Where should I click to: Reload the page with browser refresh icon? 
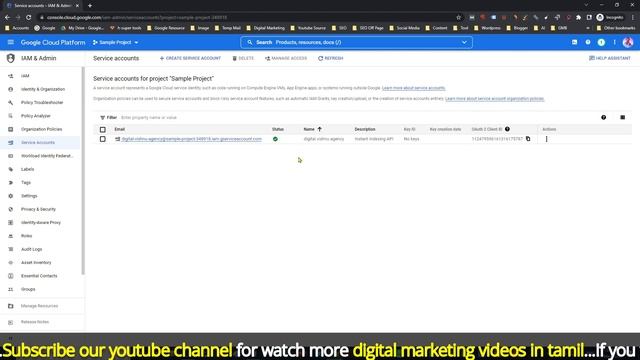click(x=29, y=18)
